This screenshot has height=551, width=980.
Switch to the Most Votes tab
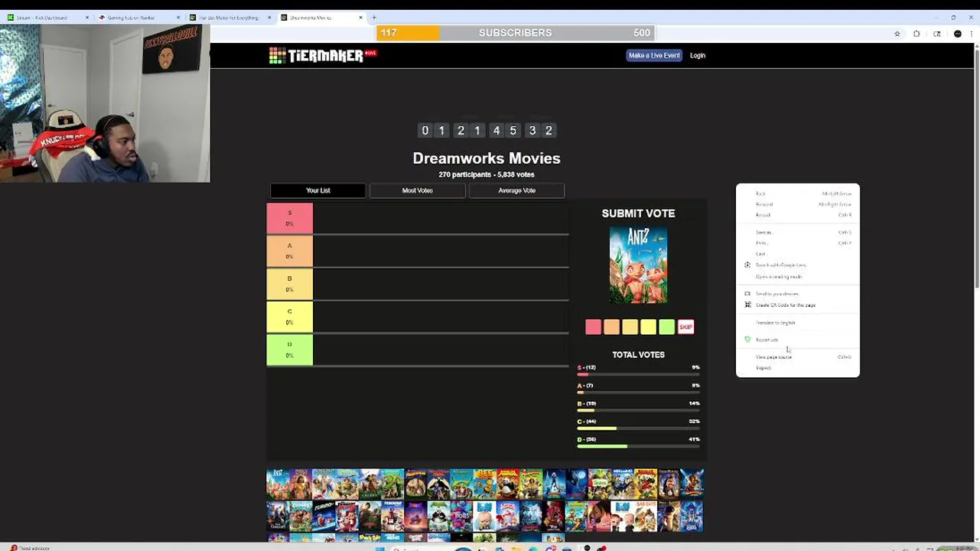[x=418, y=191]
